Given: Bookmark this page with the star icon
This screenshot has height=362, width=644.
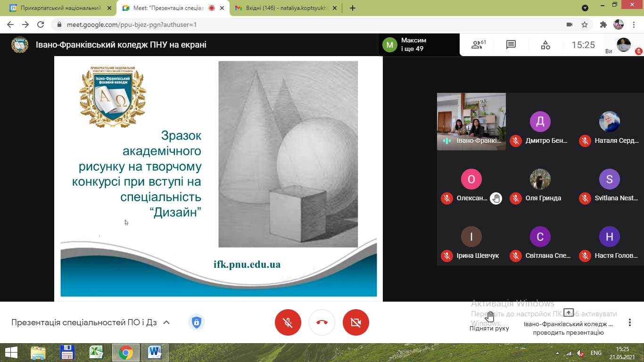Looking at the screenshot, I should [585, 25].
